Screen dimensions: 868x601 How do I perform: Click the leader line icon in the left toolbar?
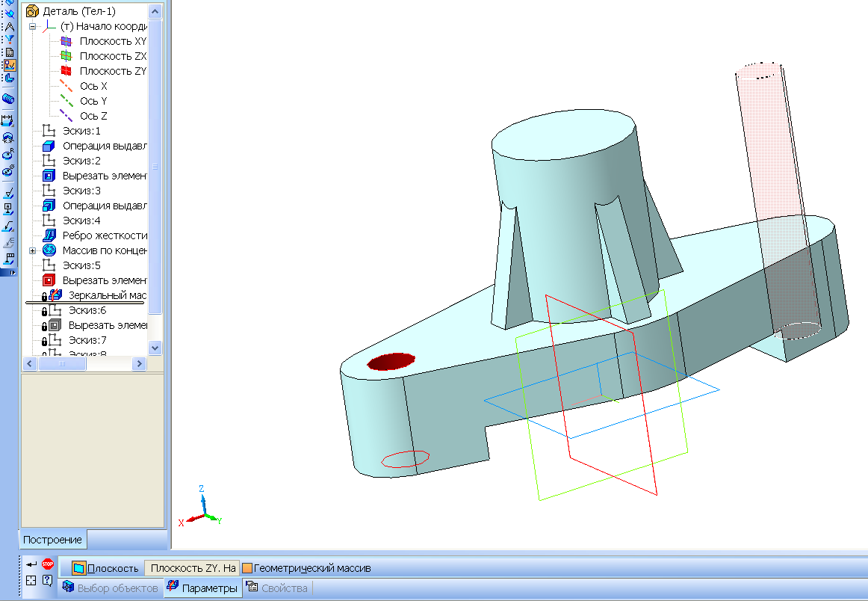[x=8, y=226]
